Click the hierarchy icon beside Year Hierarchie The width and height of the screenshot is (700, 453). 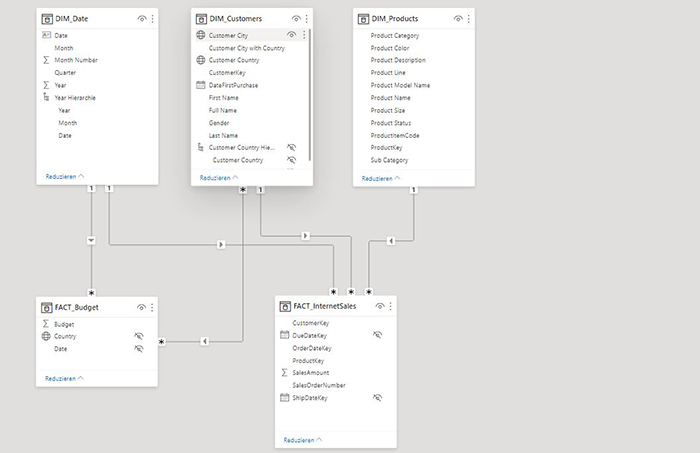pos(46,98)
